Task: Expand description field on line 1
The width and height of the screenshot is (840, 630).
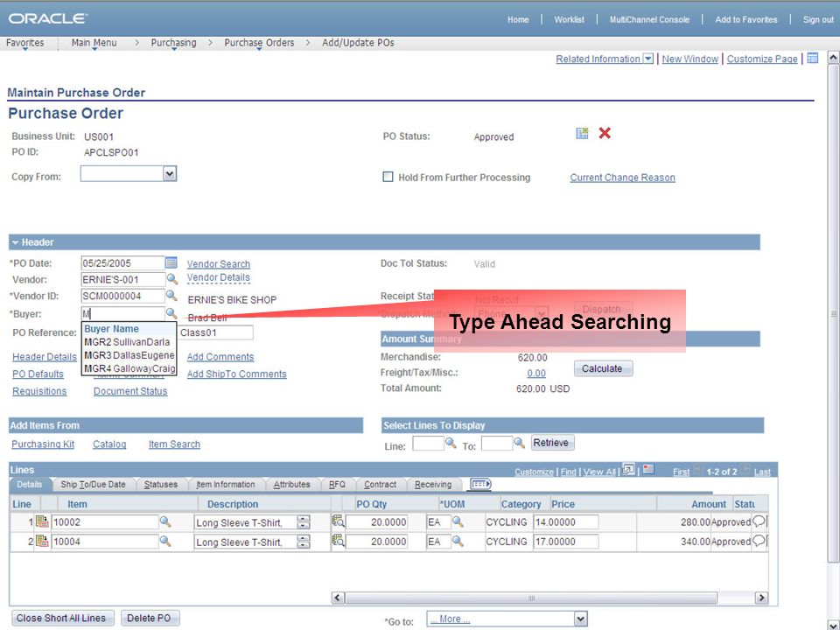Action: (x=304, y=521)
